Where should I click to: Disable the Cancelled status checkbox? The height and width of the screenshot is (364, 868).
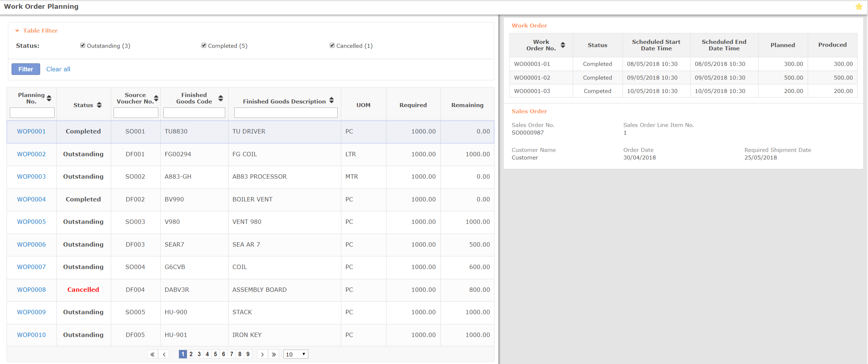(332, 46)
